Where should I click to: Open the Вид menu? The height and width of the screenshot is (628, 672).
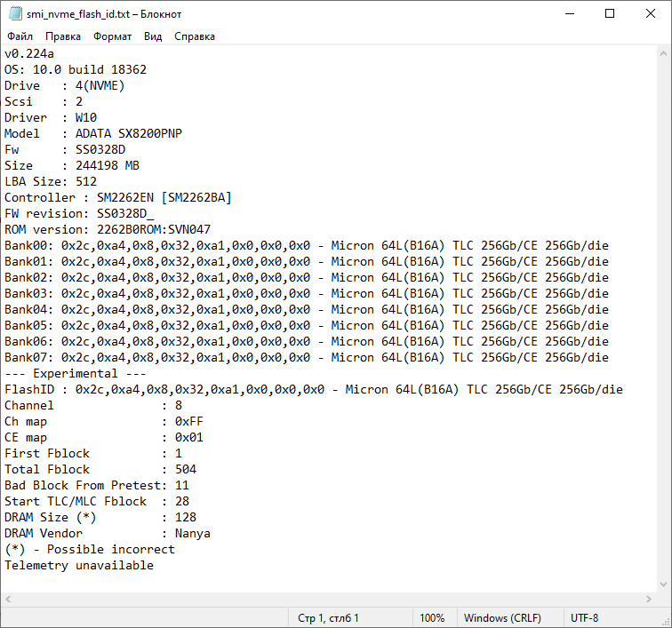[x=153, y=36]
